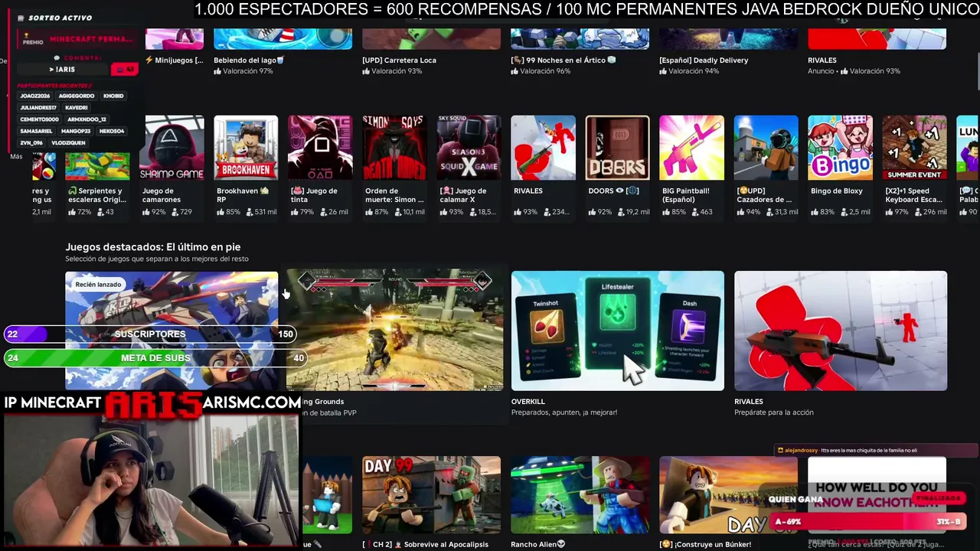Click the RIVALES title above the Anuncio label
This screenshot has height=551, width=980.
[822, 60]
